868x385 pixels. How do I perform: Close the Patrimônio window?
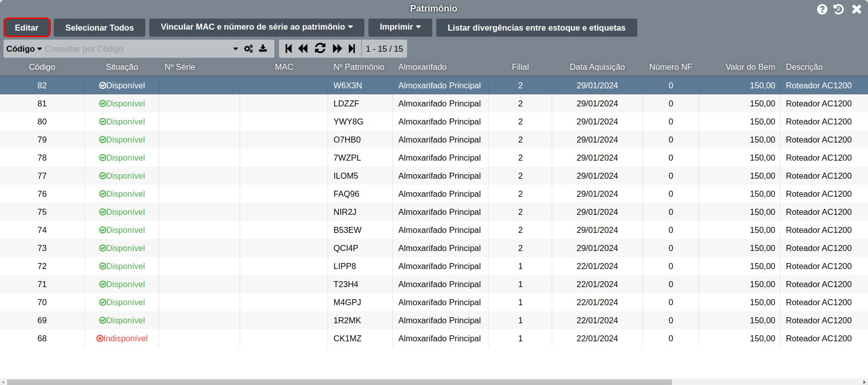click(856, 9)
